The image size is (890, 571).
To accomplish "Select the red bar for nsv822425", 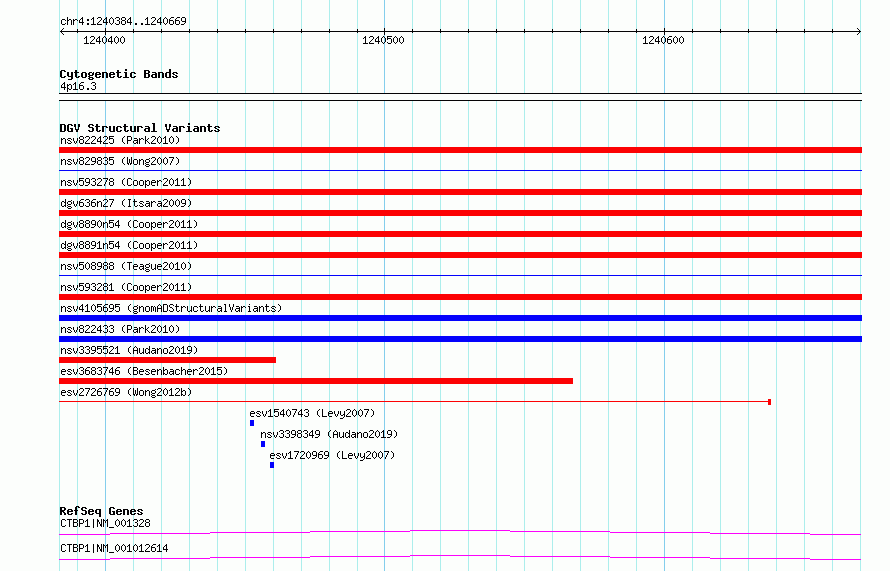I will point(460,150).
